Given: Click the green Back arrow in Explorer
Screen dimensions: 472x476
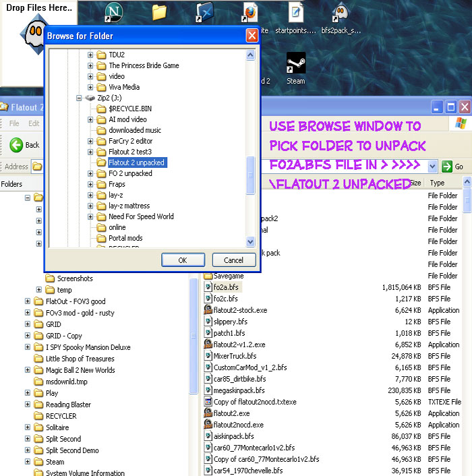Looking at the screenshot, I should point(16,145).
